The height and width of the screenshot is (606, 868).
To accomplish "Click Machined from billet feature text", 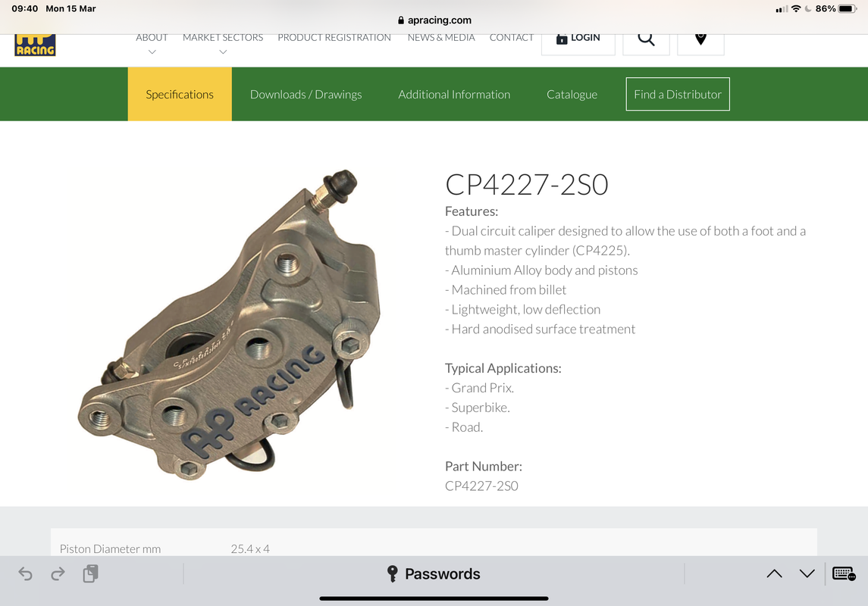I will [x=506, y=289].
